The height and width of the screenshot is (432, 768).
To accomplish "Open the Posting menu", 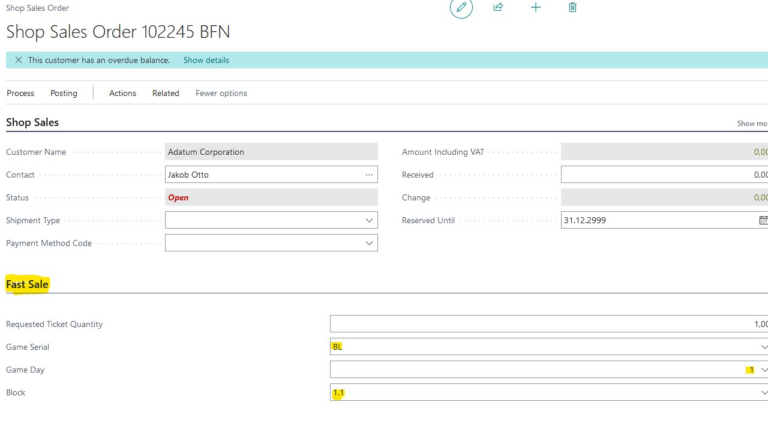I will point(64,93).
